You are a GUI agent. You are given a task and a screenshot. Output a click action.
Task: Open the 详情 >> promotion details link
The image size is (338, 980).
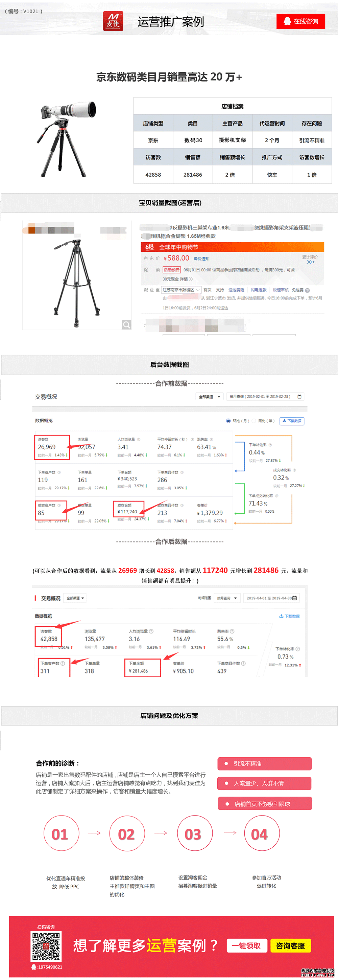coord(186,279)
